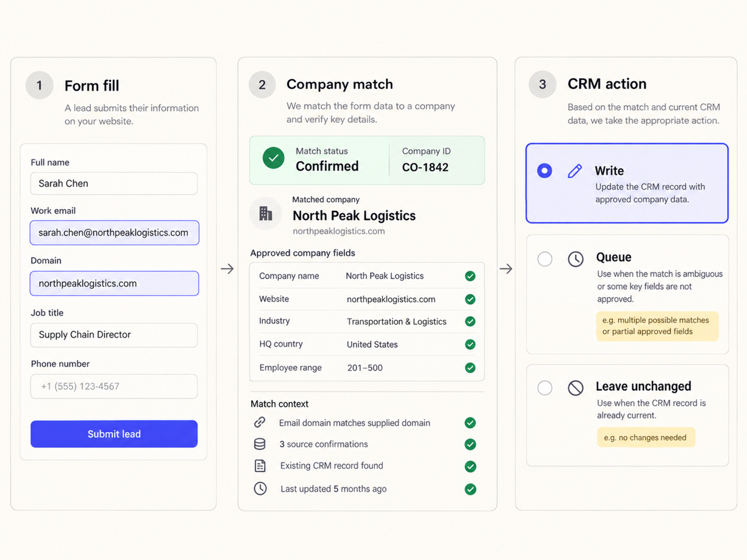747x560 pixels.
Task: Select the Write radio button
Action: click(544, 171)
